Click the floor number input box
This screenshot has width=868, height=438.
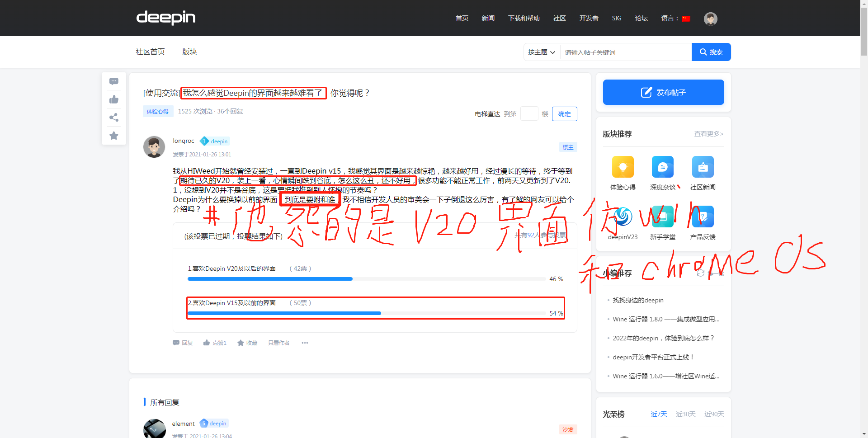[529, 114]
